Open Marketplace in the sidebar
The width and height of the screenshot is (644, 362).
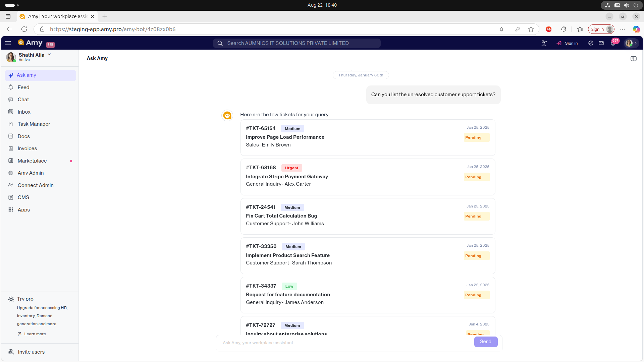[x=32, y=161]
